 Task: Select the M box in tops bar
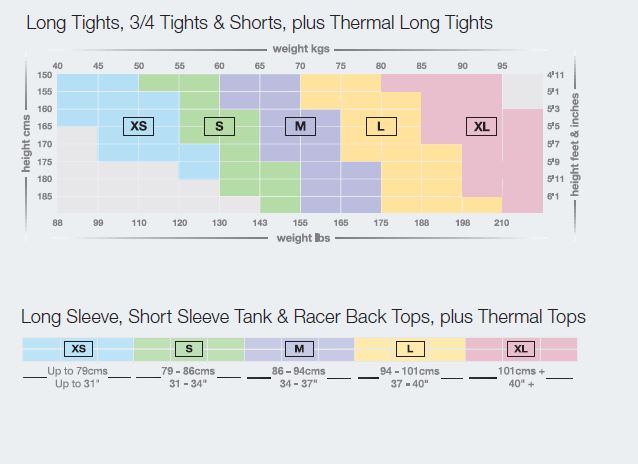299,349
